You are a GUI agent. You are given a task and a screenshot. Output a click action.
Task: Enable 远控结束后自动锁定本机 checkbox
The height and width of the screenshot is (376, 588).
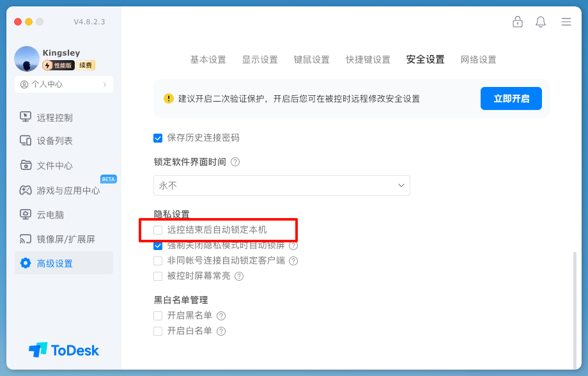coord(158,230)
